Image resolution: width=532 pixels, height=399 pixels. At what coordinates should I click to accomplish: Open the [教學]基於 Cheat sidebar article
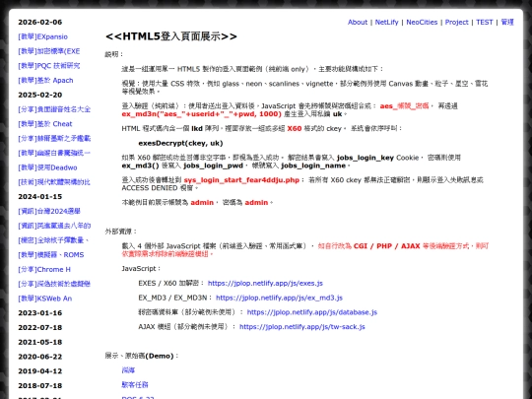pyautogui.click(x=45, y=124)
